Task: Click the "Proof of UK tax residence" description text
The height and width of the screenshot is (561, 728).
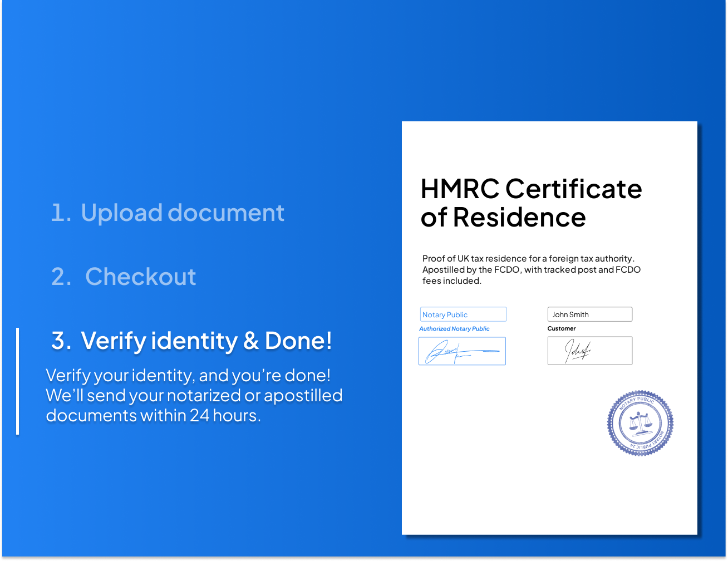Action: click(532, 270)
